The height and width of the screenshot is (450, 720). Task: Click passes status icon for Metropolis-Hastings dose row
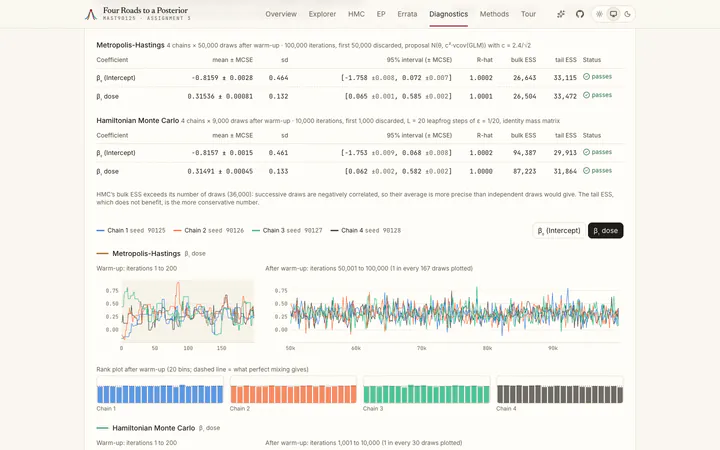coord(586,95)
